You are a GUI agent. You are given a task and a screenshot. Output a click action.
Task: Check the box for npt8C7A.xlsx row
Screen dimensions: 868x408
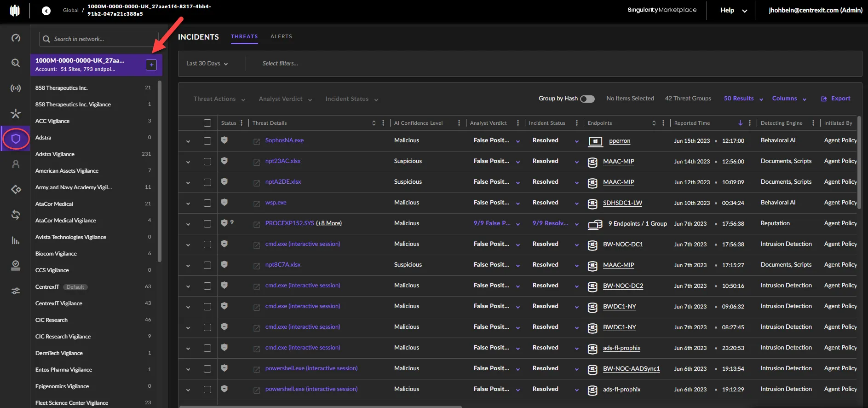coord(207,265)
